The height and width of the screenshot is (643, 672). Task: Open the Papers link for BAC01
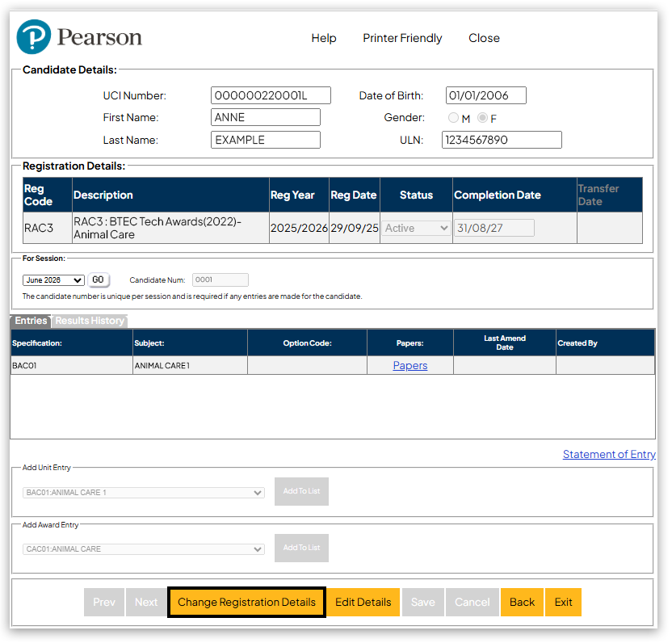coord(410,366)
